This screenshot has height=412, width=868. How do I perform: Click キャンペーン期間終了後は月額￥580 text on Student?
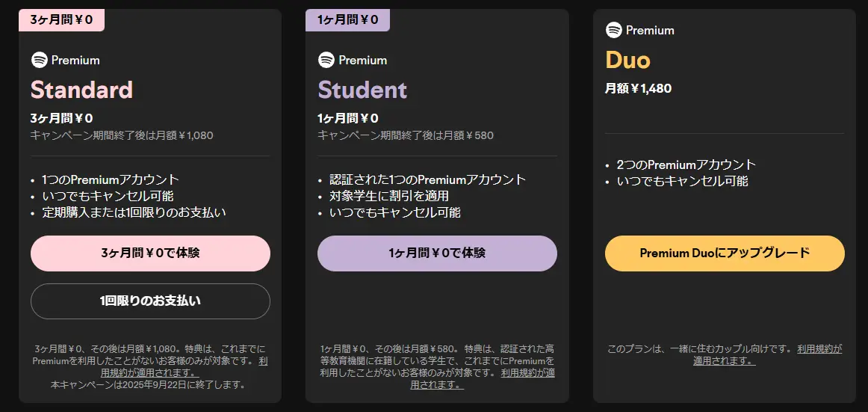(406, 135)
